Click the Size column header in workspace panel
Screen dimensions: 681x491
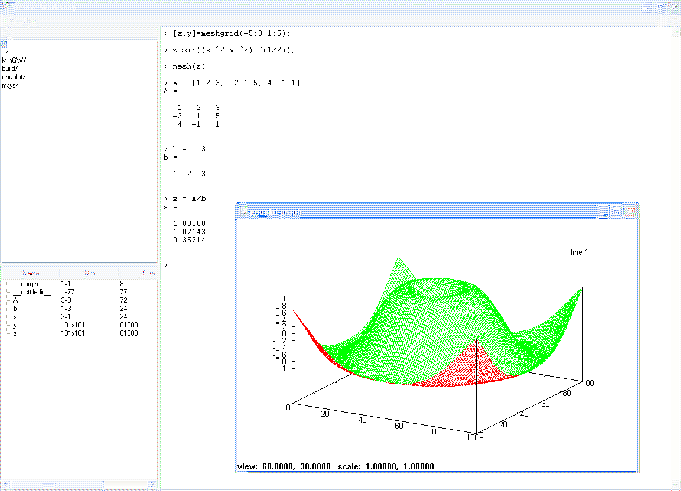[89, 273]
